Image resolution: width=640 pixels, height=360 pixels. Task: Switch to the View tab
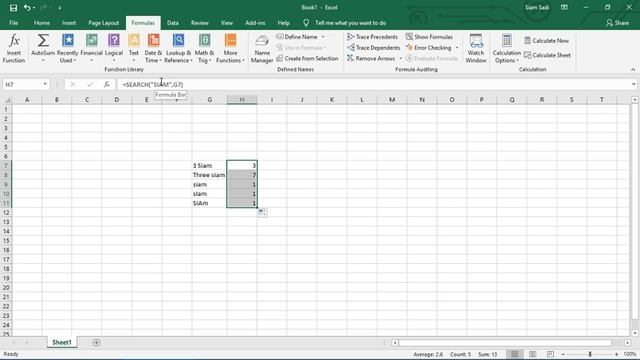coord(227,23)
